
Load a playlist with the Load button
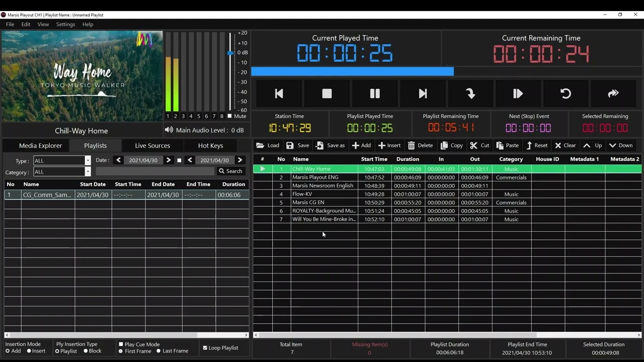[x=268, y=145]
